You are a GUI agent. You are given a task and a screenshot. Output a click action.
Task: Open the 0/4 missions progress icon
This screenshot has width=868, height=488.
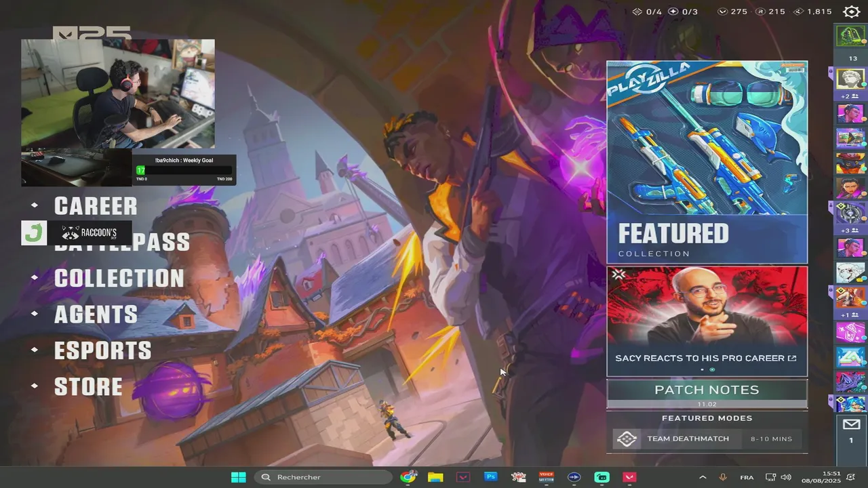coord(637,12)
